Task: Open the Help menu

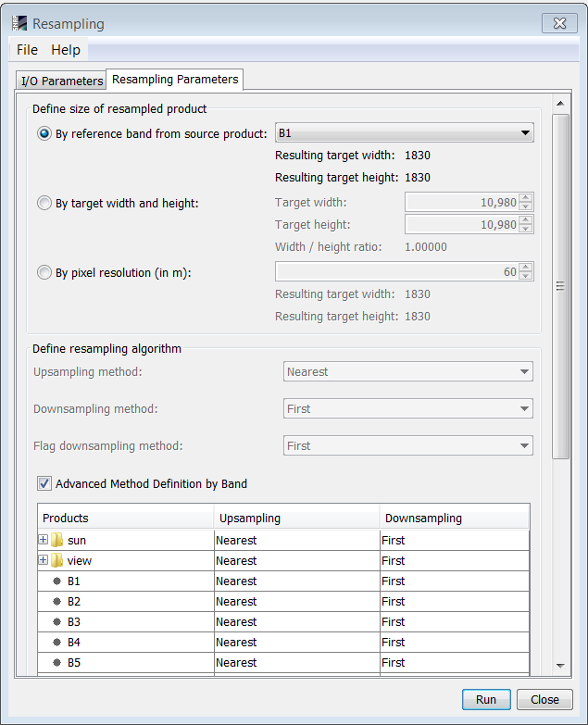Action: (x=66, y=49)
